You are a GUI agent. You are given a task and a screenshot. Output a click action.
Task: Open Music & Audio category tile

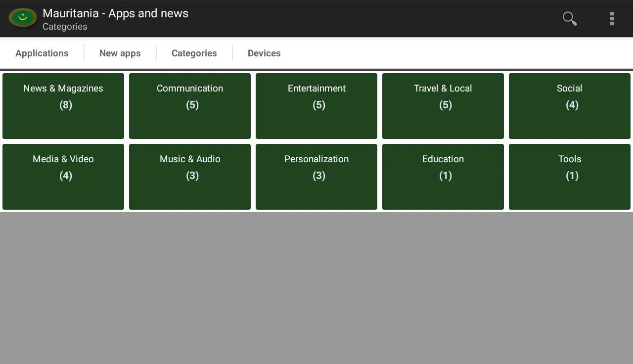click(190, 177)
